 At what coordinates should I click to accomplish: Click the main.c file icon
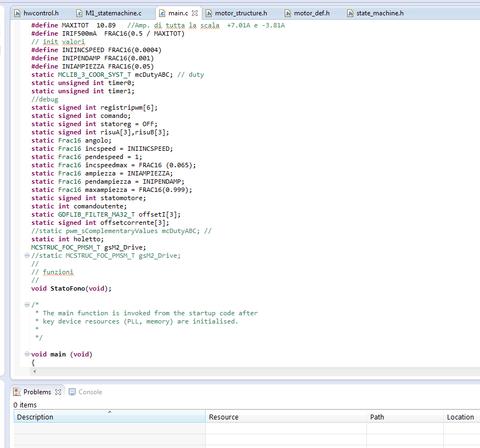(162, 13)
